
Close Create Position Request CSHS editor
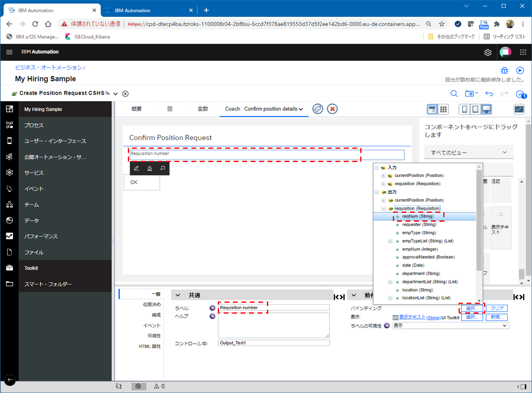125,94
